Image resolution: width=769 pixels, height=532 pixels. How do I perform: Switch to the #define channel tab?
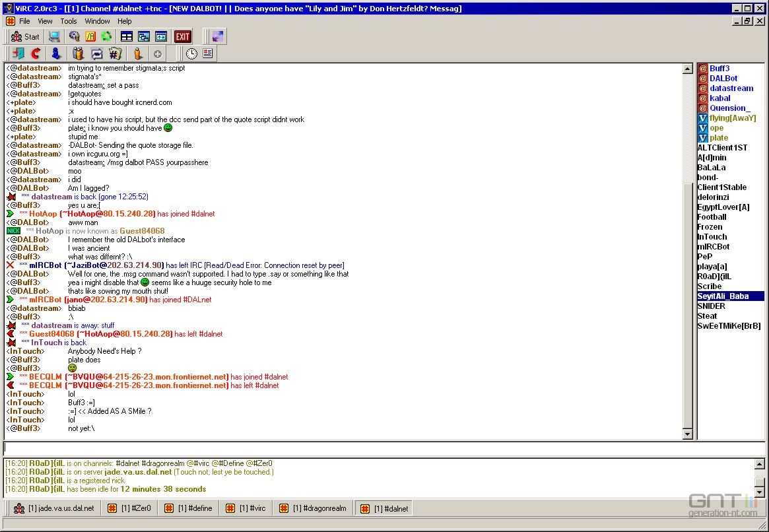coord(188,508)
